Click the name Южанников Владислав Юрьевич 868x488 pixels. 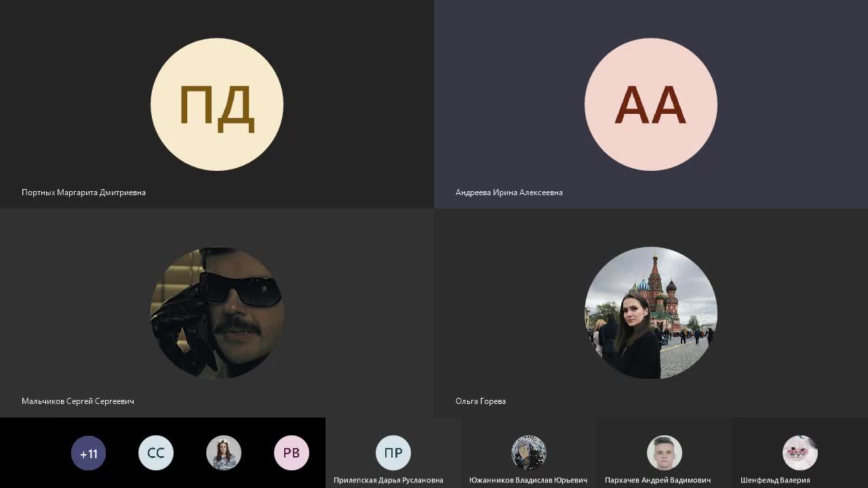pyautogui.click(x=528, y=480)
